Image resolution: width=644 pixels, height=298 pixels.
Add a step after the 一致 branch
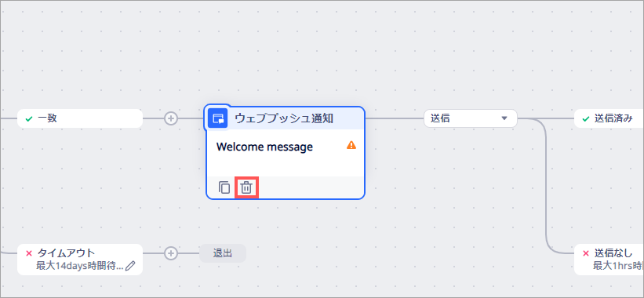171,118
